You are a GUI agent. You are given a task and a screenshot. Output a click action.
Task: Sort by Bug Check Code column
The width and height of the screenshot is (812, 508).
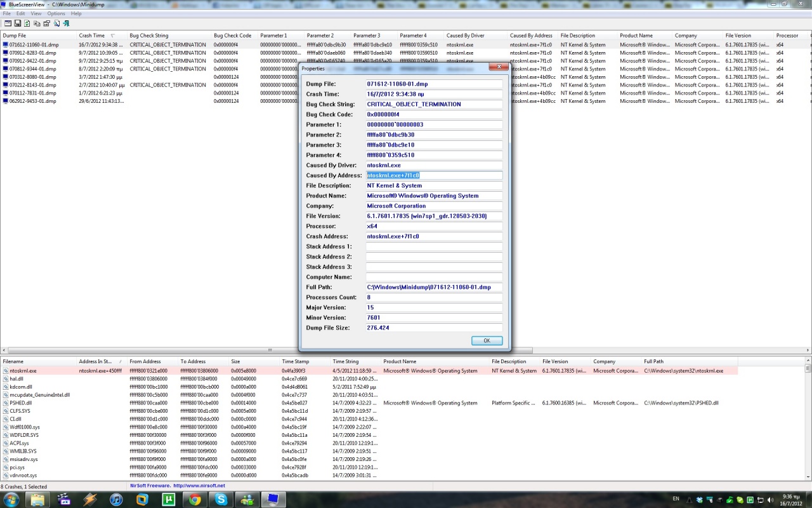(234, 36)
